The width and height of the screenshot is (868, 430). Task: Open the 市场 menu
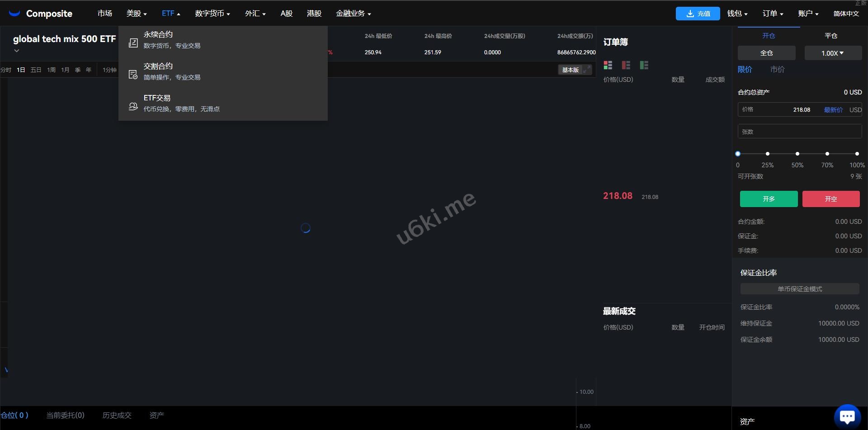tap(104, 14)
